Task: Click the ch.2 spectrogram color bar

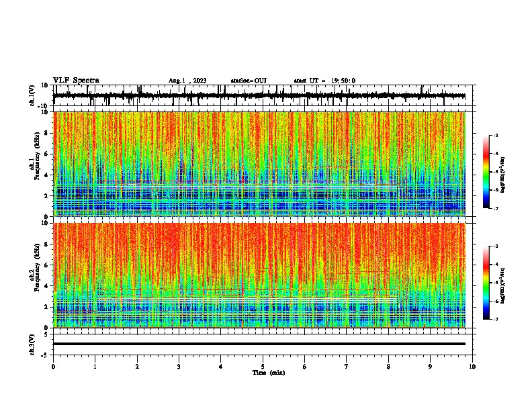Action: tap(486, 283)
